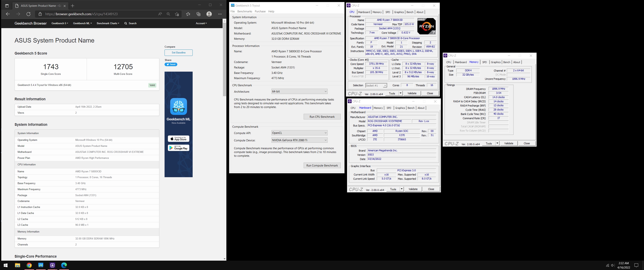The height and width of the screenshot is (270, 644).
Task: Select Bench tab in CPU-Z Mainboard window
Action: (x=411, y=108)
